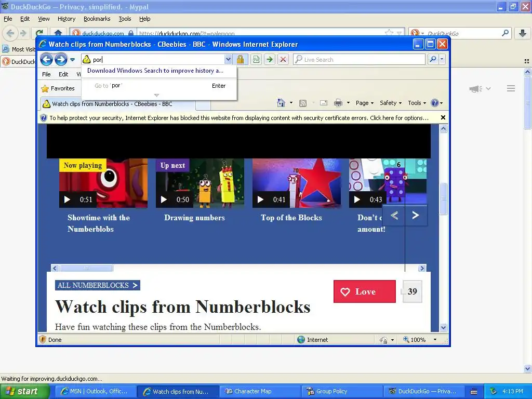
Task: Switch to MSN Outlook taskbar item
Action: [x=96, y=392]
